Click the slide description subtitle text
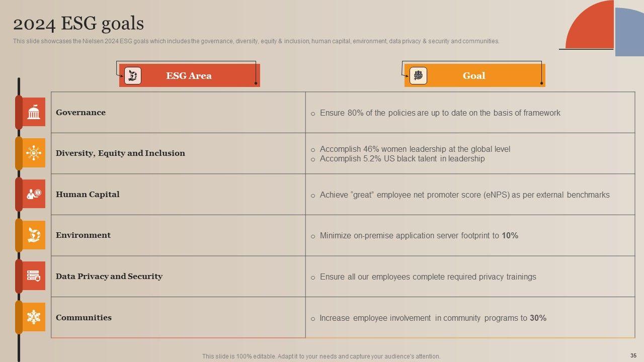This screenshot has width=644, height=362. click(256, 41)
